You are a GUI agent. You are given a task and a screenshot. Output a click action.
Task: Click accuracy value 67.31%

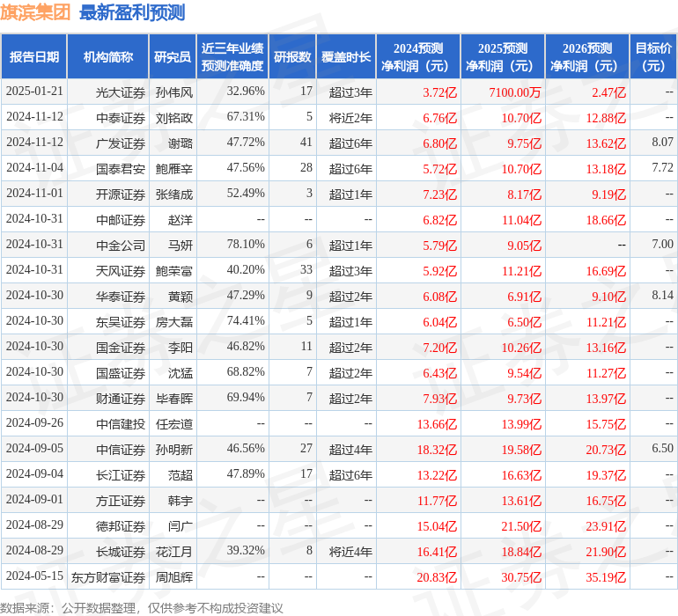246,116
